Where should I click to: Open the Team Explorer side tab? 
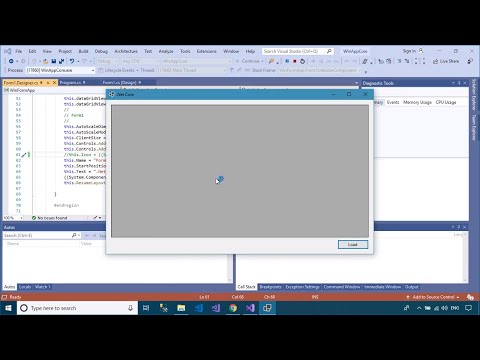click(474, 127)
